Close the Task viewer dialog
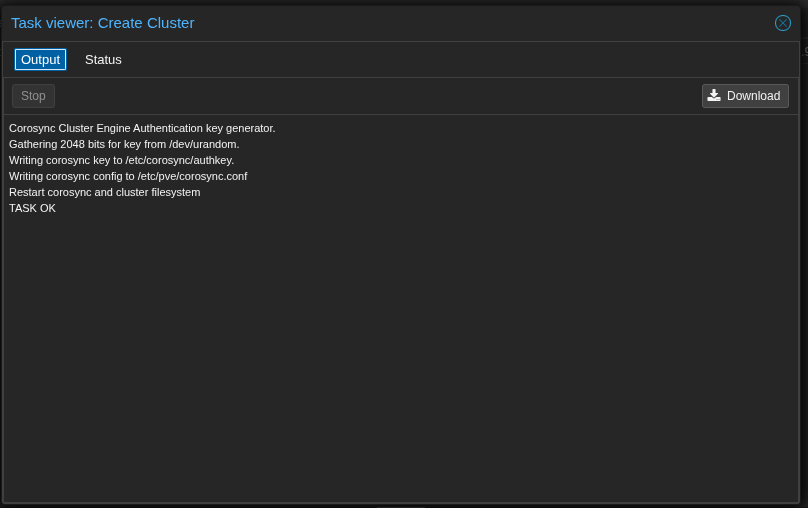The height and width of the screenshot is (508, 808). (x=782, y=23)
